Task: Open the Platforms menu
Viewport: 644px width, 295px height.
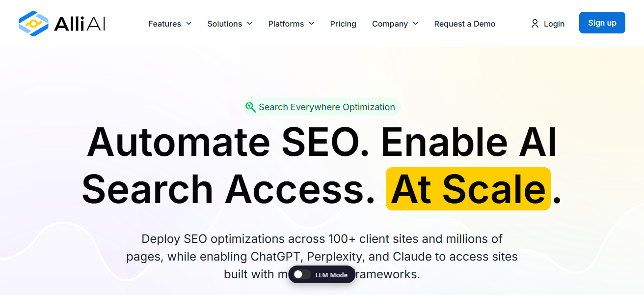Action: point(291,24)
